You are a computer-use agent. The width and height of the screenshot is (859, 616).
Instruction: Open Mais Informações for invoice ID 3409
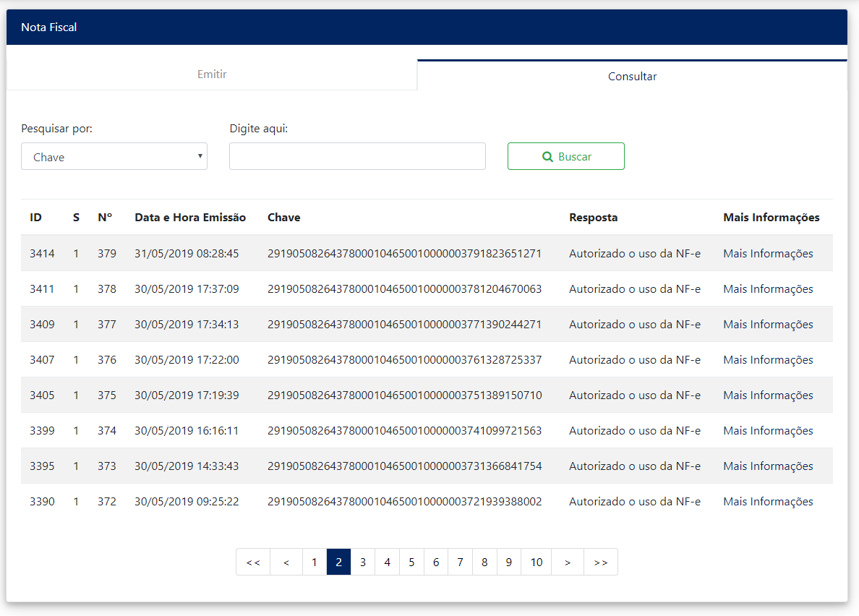(x=768, y=325)
